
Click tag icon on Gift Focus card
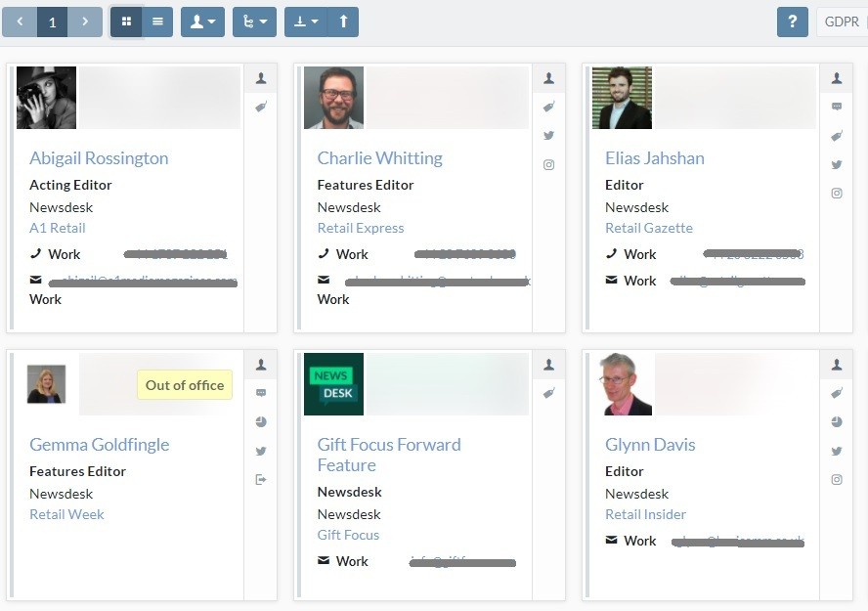(x=548, y=394)
